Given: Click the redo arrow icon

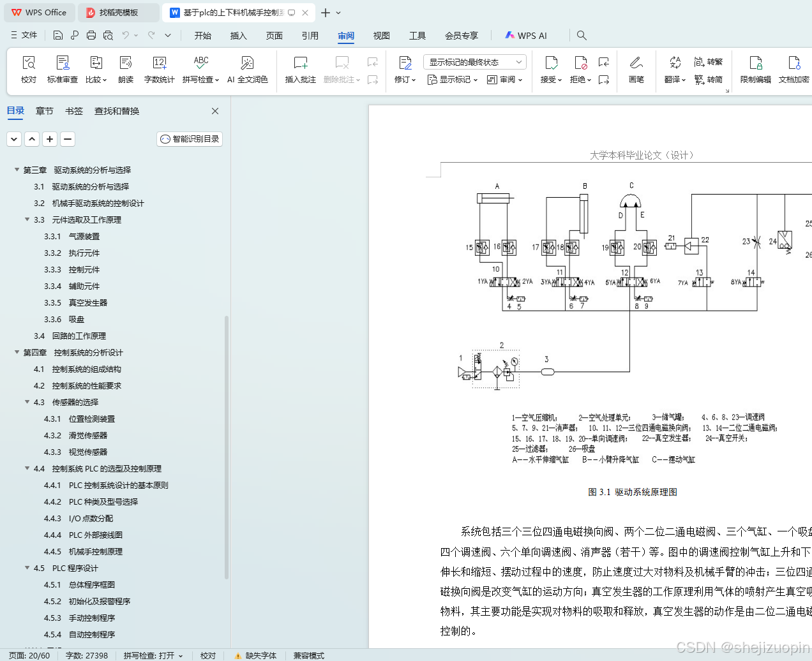Looking at the screenshot, I should [x=151, y=35].
